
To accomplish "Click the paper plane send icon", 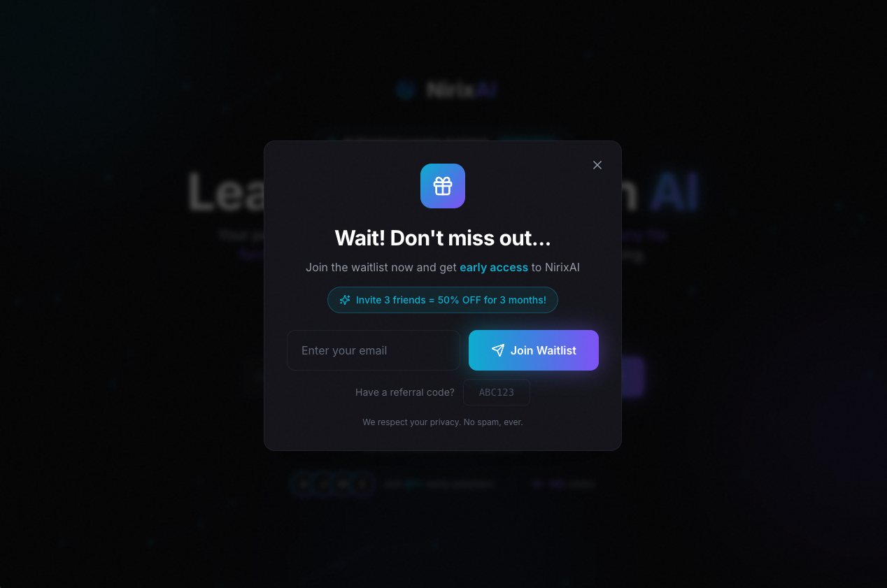I will tap(498, 350).
